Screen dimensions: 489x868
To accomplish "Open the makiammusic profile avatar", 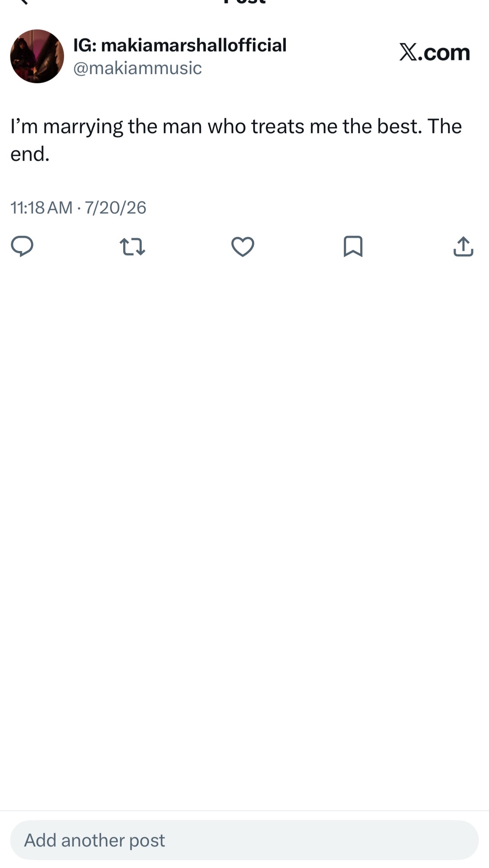I will coord(37,56).
